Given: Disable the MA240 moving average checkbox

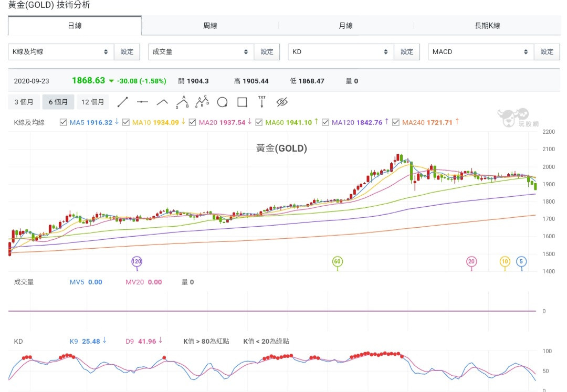Looking at the screenshot, I should point(396,122).
